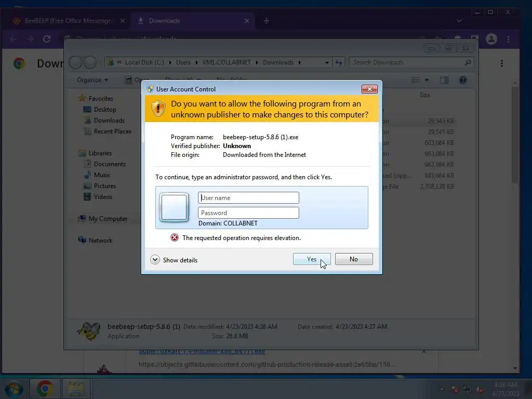
Task: Click the Size column header
Action: point(425,95)
